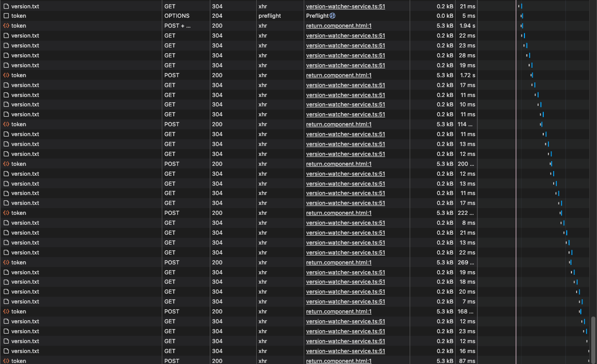This screenshot has width=597, height=364.
Task: Select the version.txt request name taking 20 ms
Action: (x=25, y=292)
